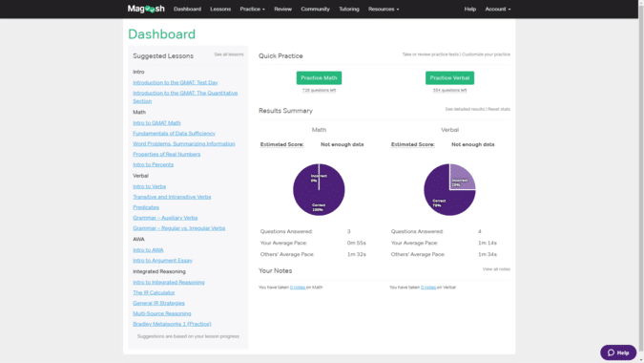Click the Verbal results pie chart
The height and width of the screenshot is (363, 644).
449,189
